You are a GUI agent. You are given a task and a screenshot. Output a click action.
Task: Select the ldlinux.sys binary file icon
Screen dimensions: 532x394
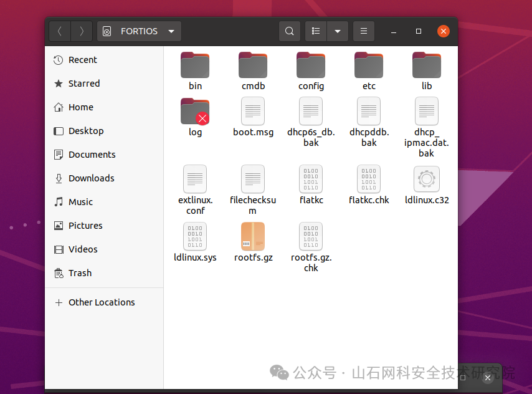click(x=195, y=236)
